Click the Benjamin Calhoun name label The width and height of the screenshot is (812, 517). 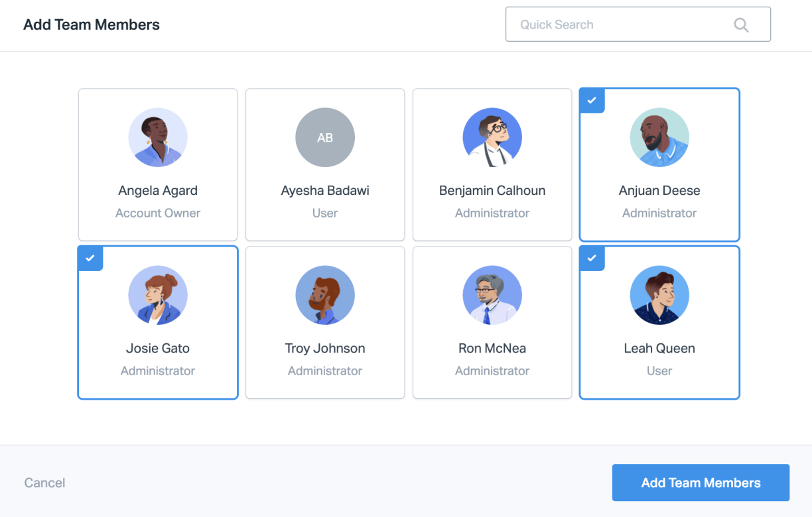[x=492, y=191]
